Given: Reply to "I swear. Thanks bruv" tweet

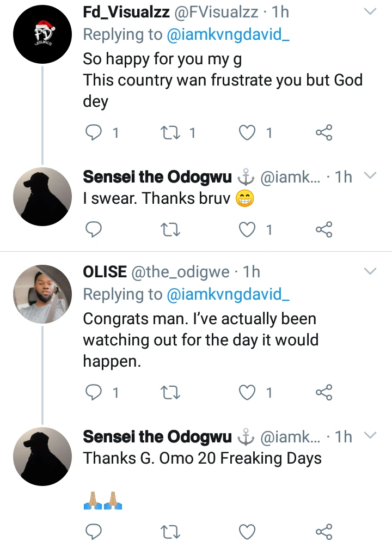Looking at the screenshot, I should point(94,229).
